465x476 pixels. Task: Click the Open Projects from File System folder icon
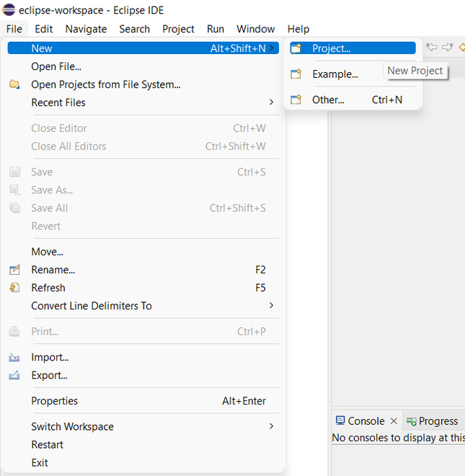(14, 84)
